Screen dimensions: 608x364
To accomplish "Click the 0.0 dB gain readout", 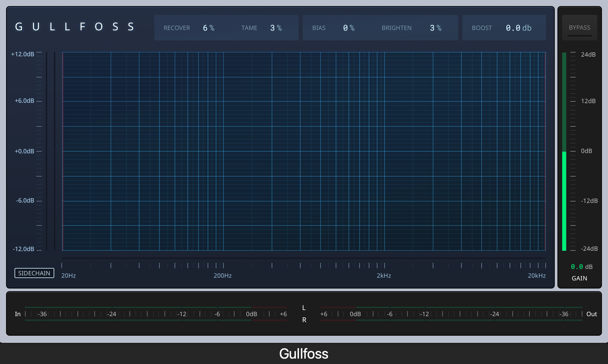I will [582, 267].
